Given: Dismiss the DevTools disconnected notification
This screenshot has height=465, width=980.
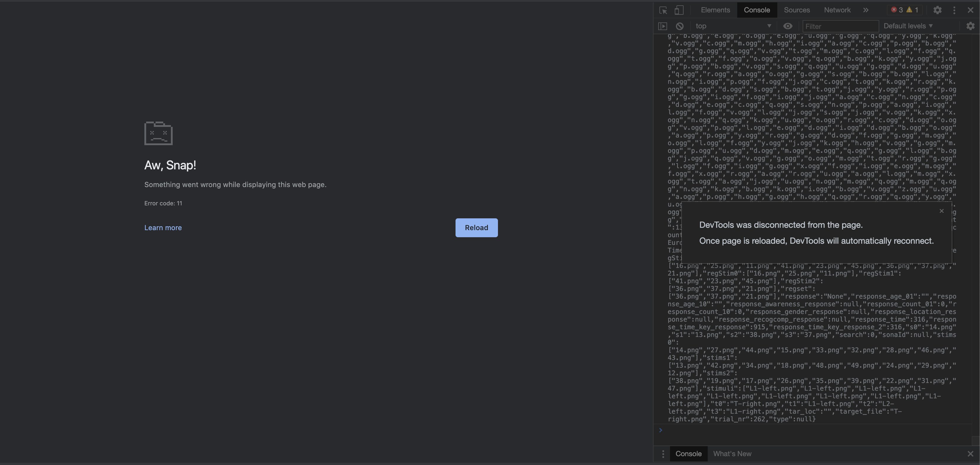Looking at the screenshot, I should click(942, 211).
